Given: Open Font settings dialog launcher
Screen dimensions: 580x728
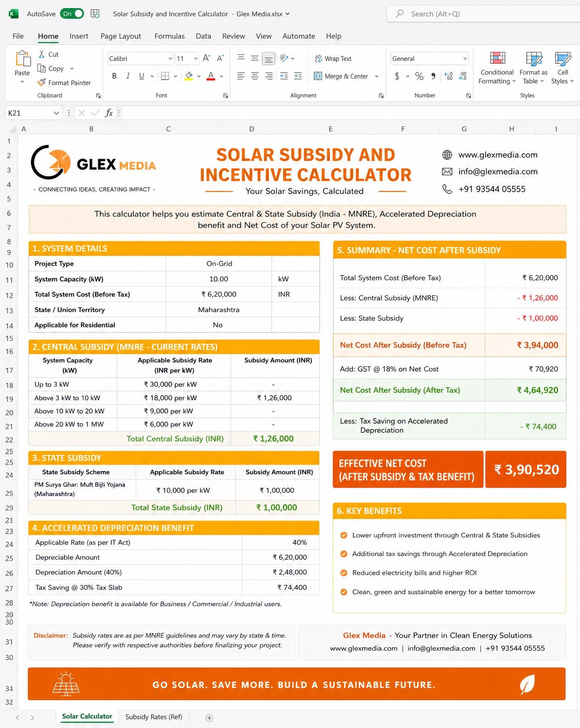Looking at the screenshot, I should click(226, 96).
